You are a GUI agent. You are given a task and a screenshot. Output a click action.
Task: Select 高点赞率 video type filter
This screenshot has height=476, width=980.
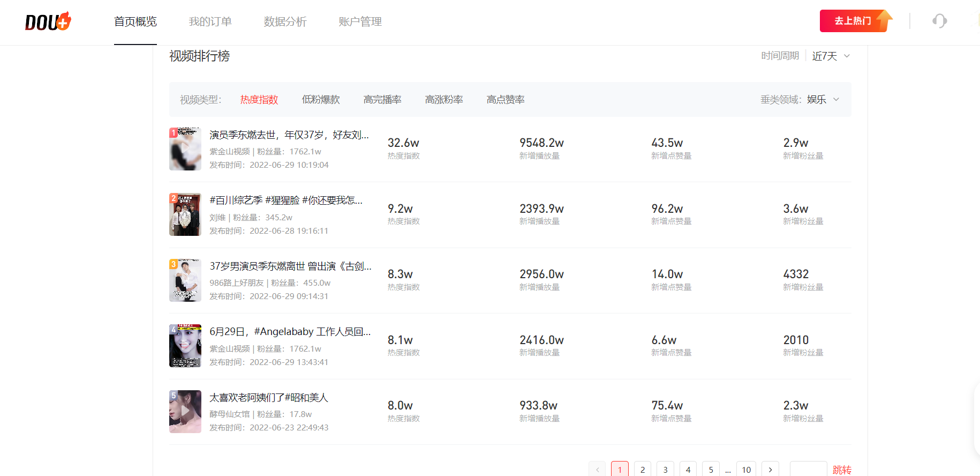click(x=506, y=99)
